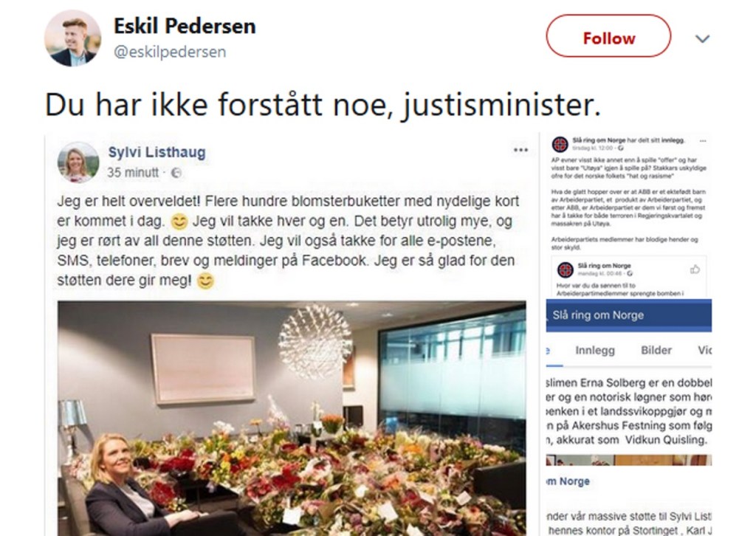Follow Eskil Pedersen
The width and height of the screenshot is (756, 536).
click(608, 38)
